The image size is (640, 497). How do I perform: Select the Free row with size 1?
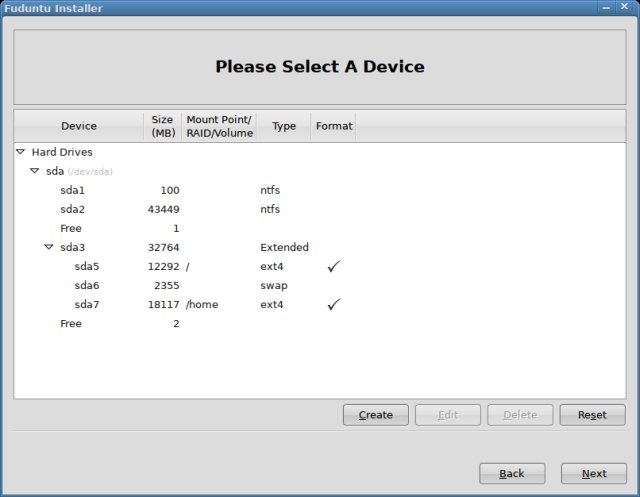(x=320, y=228)
